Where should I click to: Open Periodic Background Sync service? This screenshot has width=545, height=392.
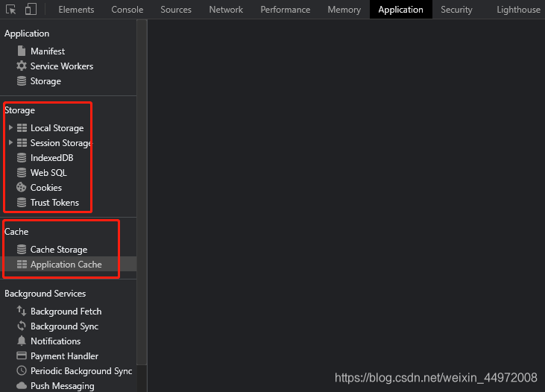click(81, 371)
